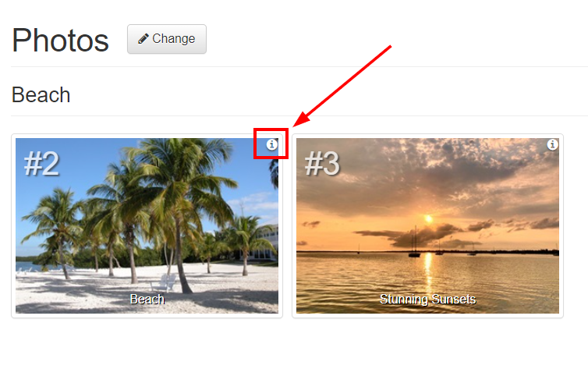Click the Beach caption on photo #2
Image resolution: width=588 pixels, height=369 pixels.
point(147,300)
